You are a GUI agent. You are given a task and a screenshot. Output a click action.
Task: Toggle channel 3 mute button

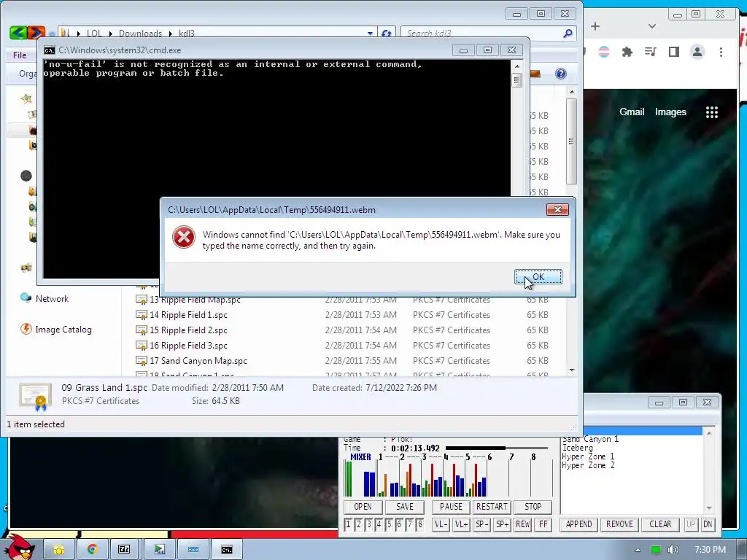(x=368, y=524)
